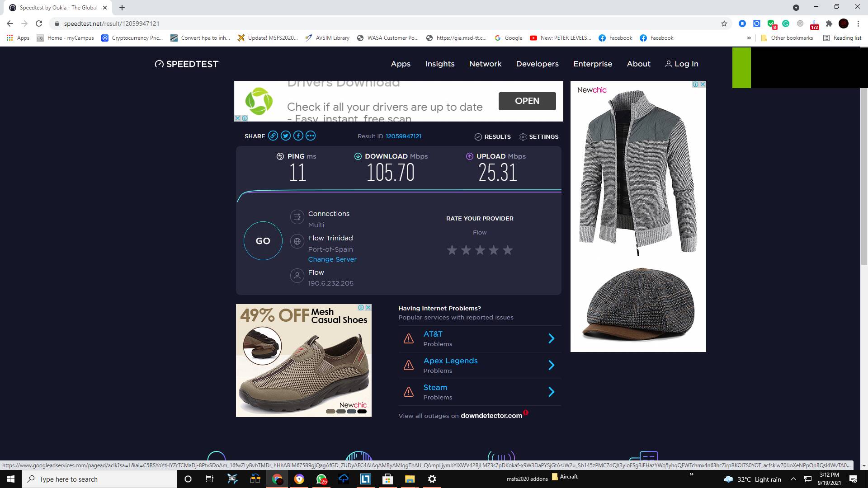Viewport: 868px width, 488px height.
Task: Open Network nav item
Action: [x=485, y=64]
